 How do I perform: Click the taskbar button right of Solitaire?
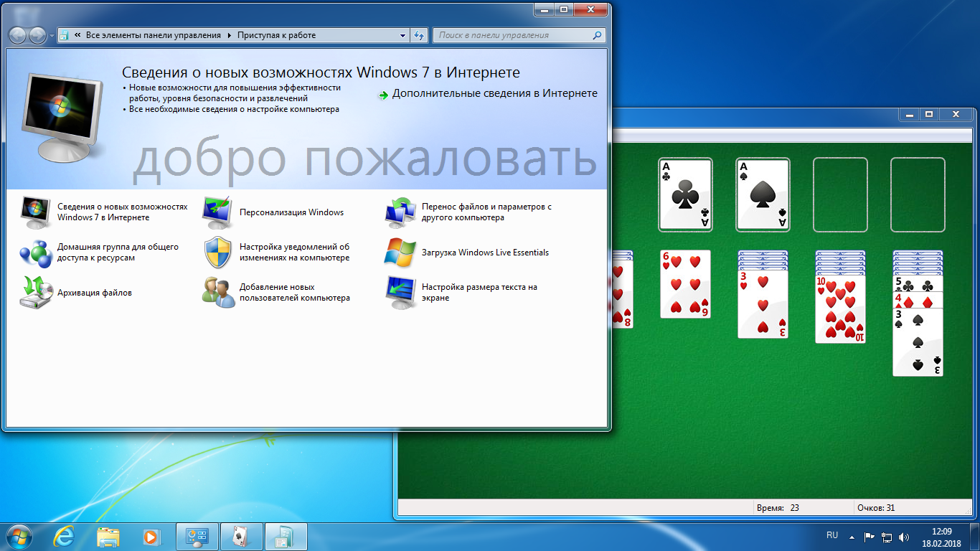(x=286, y=536)
